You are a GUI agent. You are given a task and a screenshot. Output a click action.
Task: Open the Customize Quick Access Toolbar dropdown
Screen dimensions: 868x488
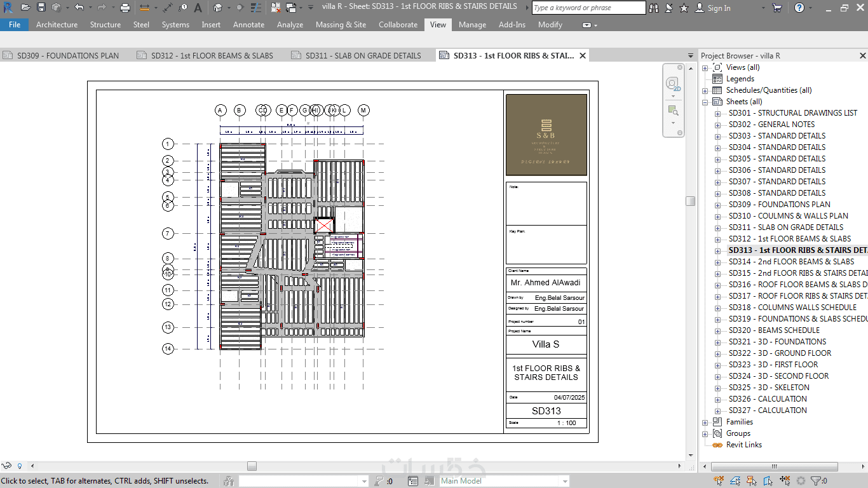click(x=311, y=8)
